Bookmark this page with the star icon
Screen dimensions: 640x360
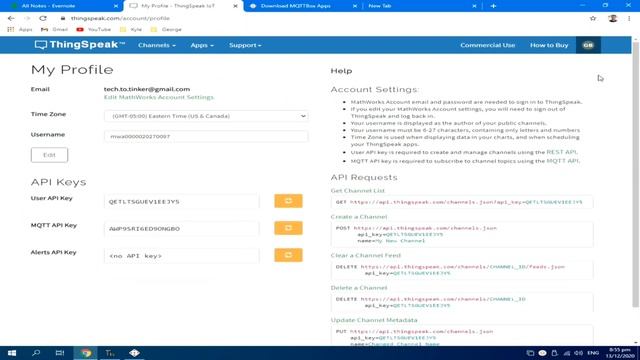[x=593, y=18]
